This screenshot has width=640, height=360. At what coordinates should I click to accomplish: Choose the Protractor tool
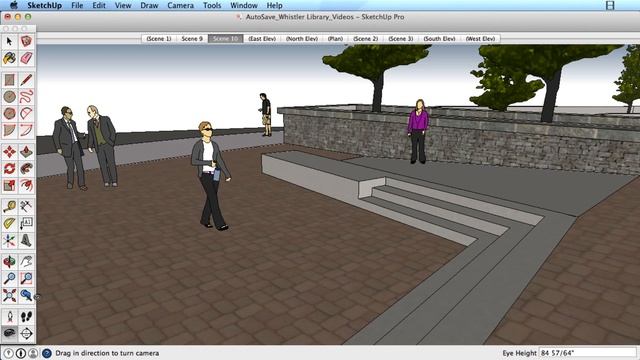[9, 223]
